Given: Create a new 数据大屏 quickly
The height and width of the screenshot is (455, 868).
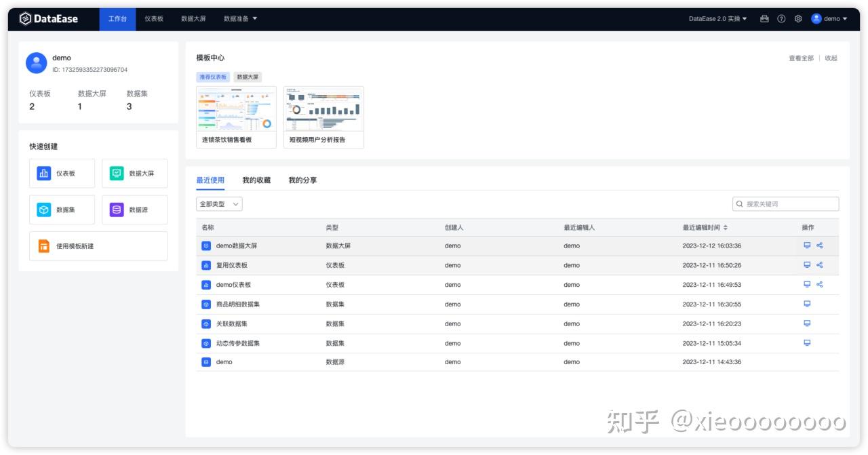Looking at the screenshot, I should (x=135, y=174).
